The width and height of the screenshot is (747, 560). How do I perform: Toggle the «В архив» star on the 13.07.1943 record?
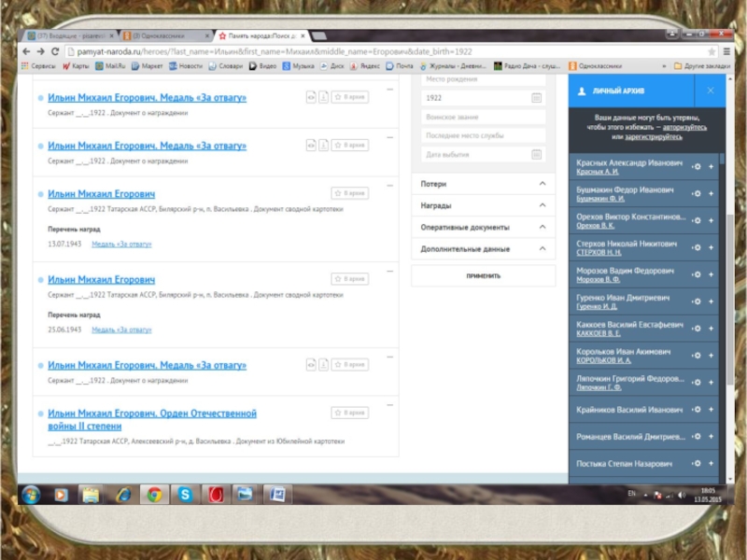click(x=350, y=193)
